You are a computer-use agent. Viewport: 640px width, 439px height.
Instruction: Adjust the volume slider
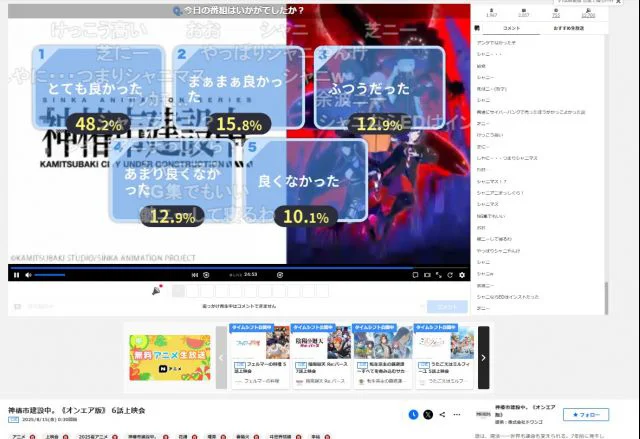pos(50,275)
